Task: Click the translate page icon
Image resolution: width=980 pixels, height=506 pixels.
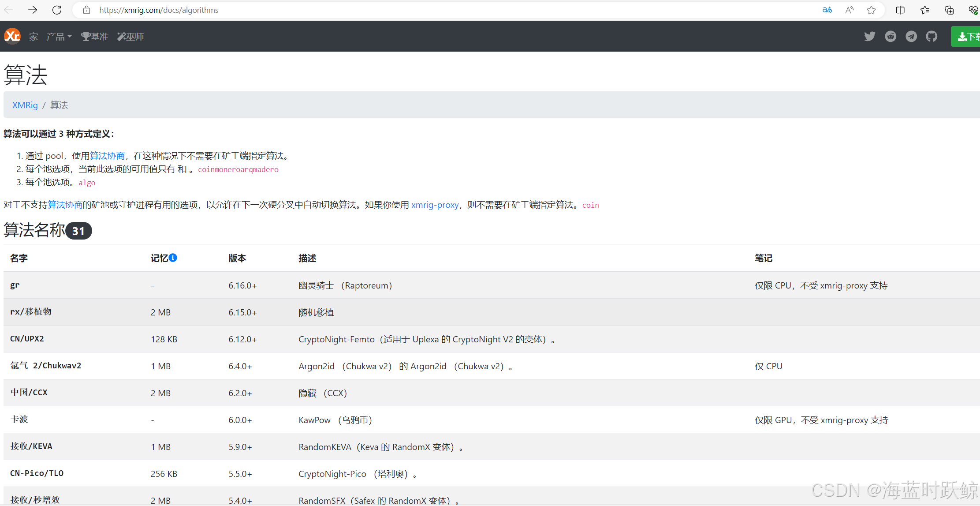Action: click(x=827, y=10)
